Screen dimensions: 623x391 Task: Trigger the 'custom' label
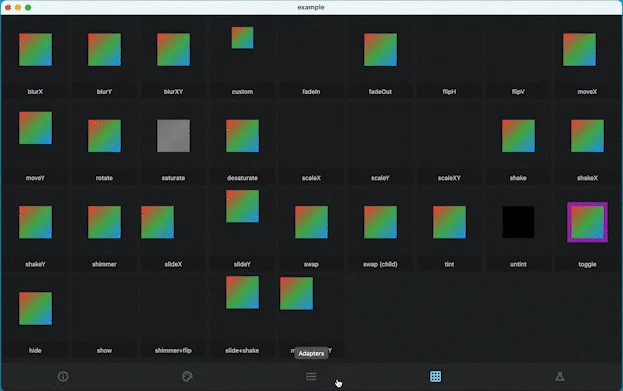point(242,92)
